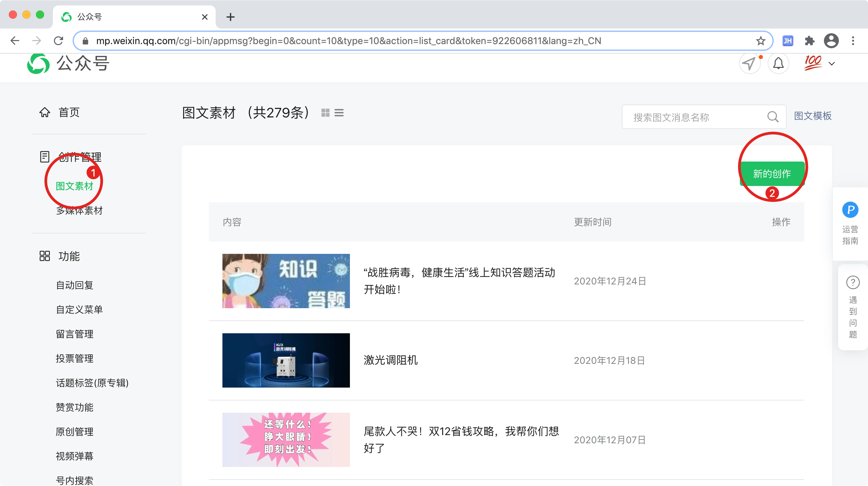This screenshot has width=868, height=486.
Task: Switch to grid card view
Action: click(x=325, y=113)
